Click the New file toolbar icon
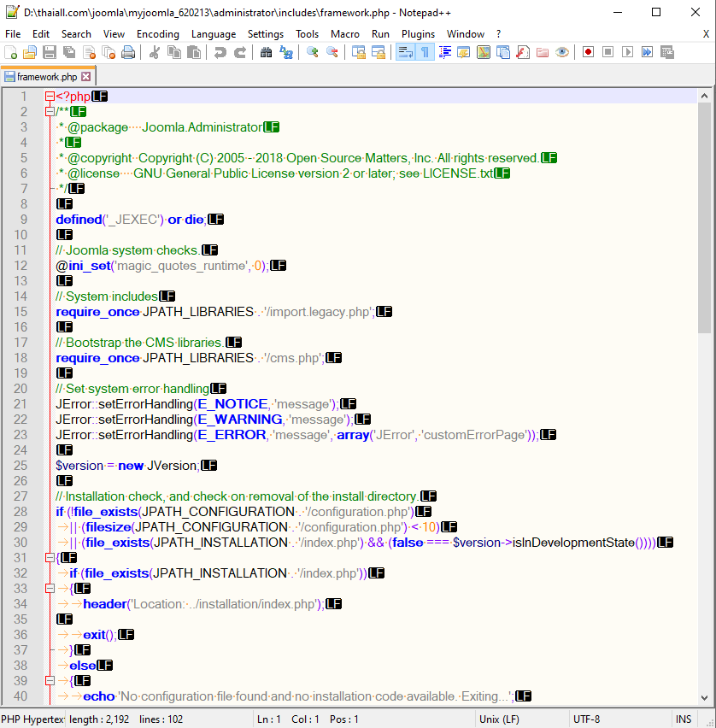 click(10, 52)
